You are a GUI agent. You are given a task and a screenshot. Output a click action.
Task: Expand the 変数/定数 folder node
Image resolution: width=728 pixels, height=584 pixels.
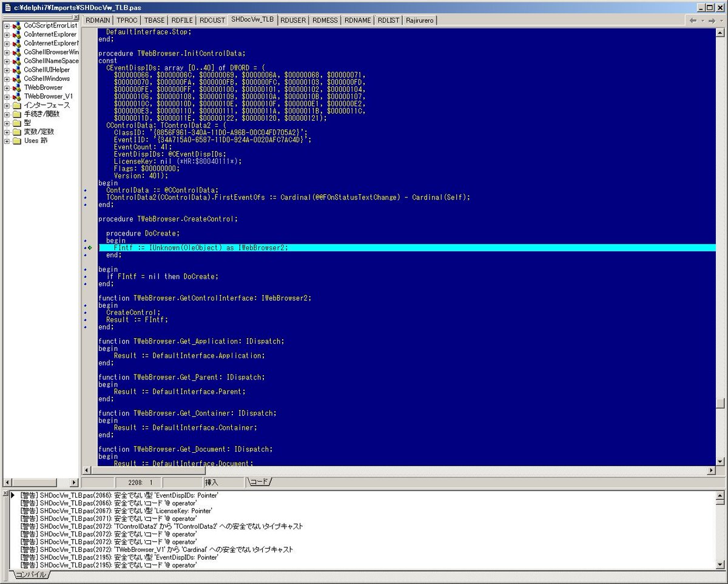(x=7, y=132)
